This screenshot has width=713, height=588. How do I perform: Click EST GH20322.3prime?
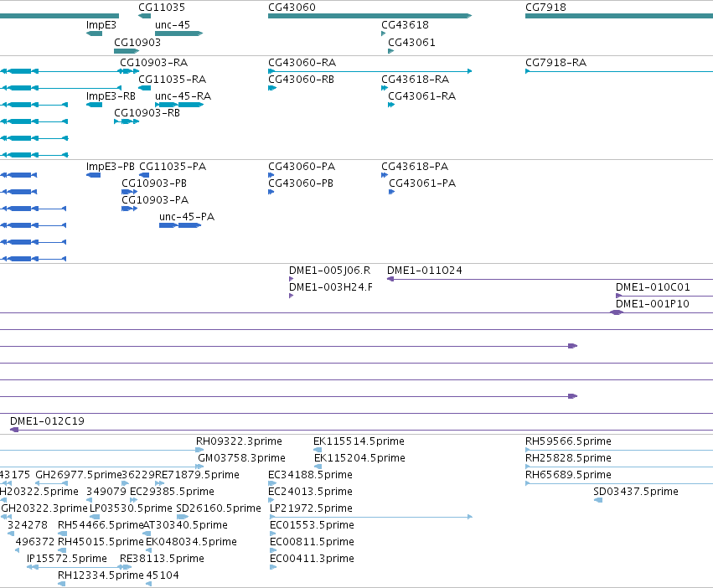[x=44, y=509]
